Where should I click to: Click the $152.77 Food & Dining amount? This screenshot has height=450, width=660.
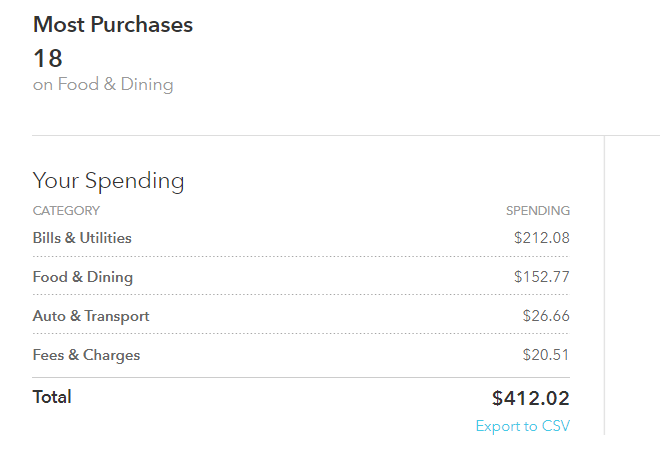point(541,277)
